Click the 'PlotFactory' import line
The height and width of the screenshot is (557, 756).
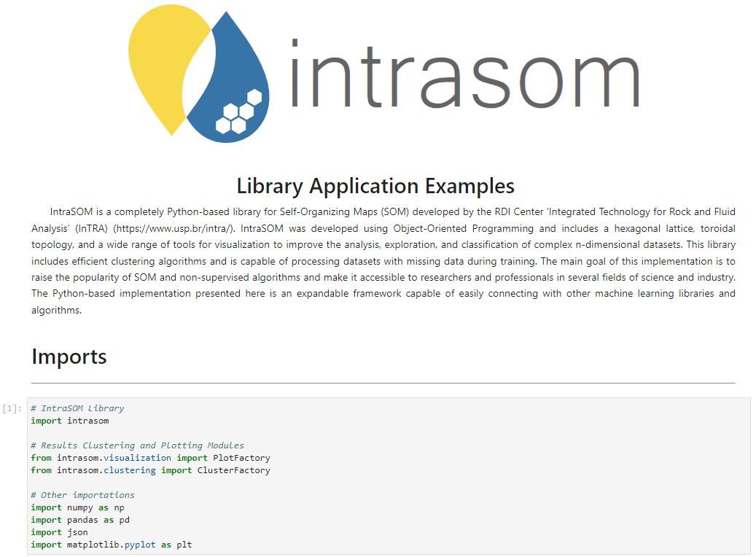pos(150,458)
